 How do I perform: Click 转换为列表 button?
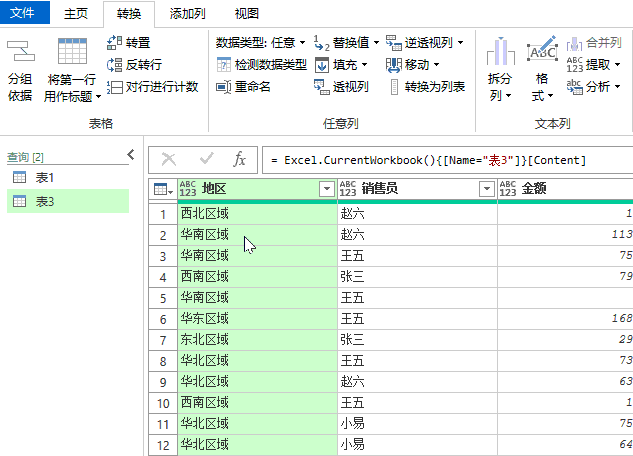click(428, 87)
